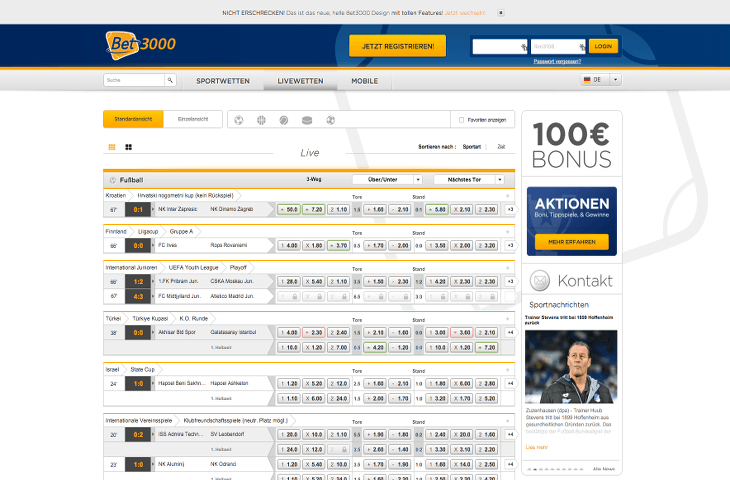730x480 pixels.
Task: Toggle the Favoriten anzeigen checkbox
Action: pos(461,120)
